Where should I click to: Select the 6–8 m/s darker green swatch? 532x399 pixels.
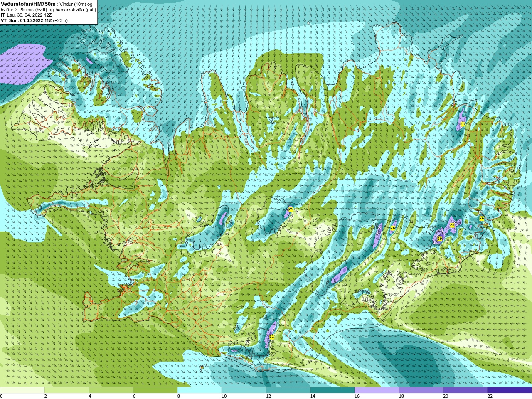155,390
